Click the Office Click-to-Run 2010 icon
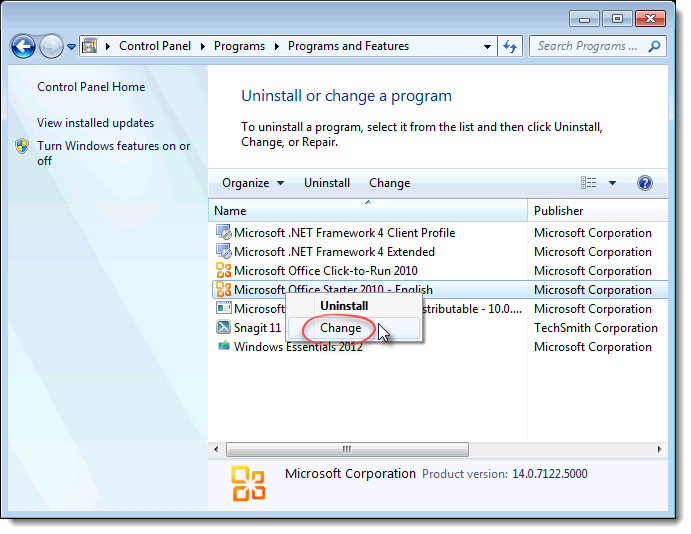The height and width of the screenshot is (534, 691). [x=223, y=270]
